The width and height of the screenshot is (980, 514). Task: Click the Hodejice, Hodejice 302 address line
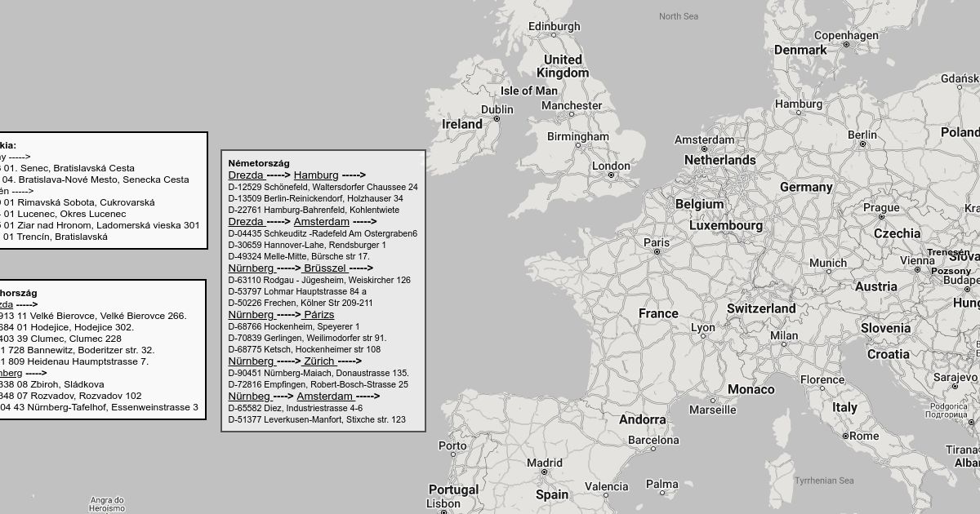click(67, 327)
